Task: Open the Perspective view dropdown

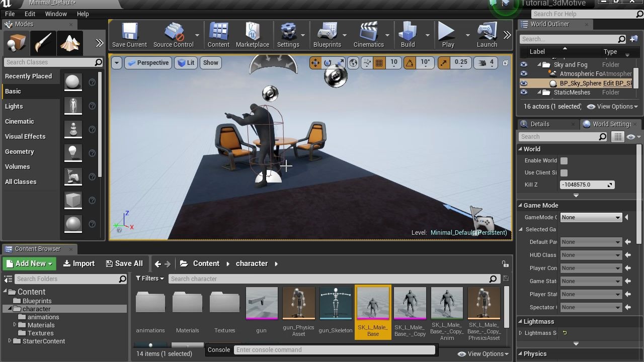Action: (x=148, y=63)
